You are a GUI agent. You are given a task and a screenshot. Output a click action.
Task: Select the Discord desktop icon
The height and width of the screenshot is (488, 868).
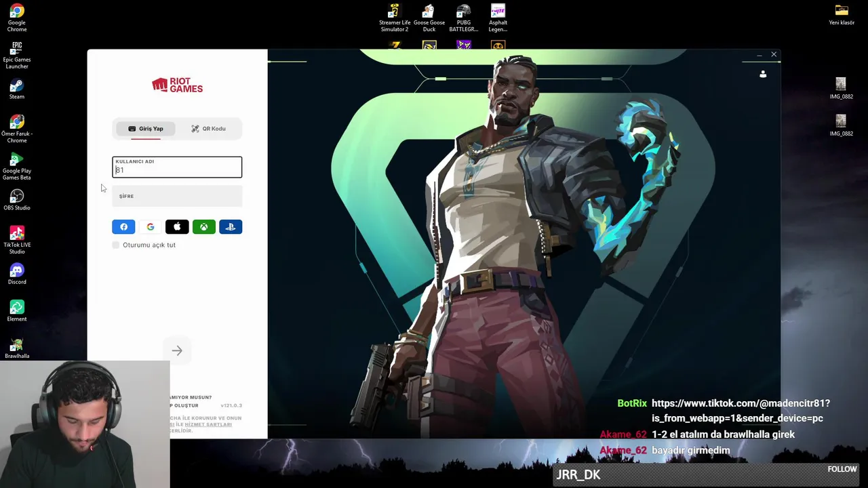(17, 274)
